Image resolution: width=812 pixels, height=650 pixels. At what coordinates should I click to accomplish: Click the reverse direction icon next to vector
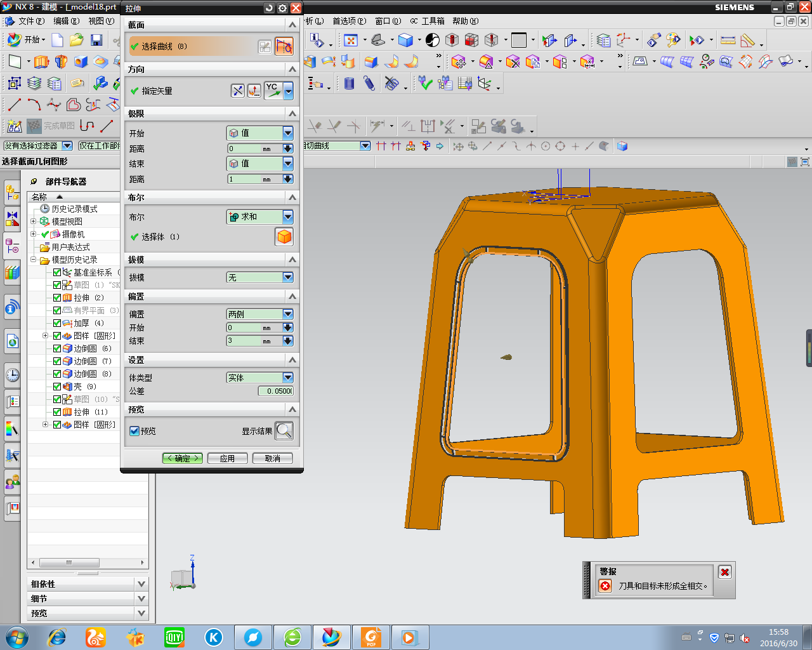point(237,91)
